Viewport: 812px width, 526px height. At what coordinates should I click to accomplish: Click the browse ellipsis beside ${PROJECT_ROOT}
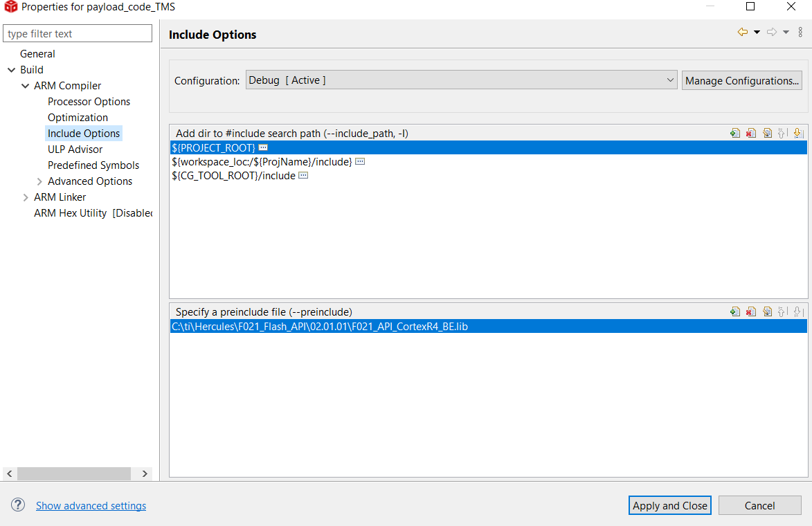(x=263, y=148)
